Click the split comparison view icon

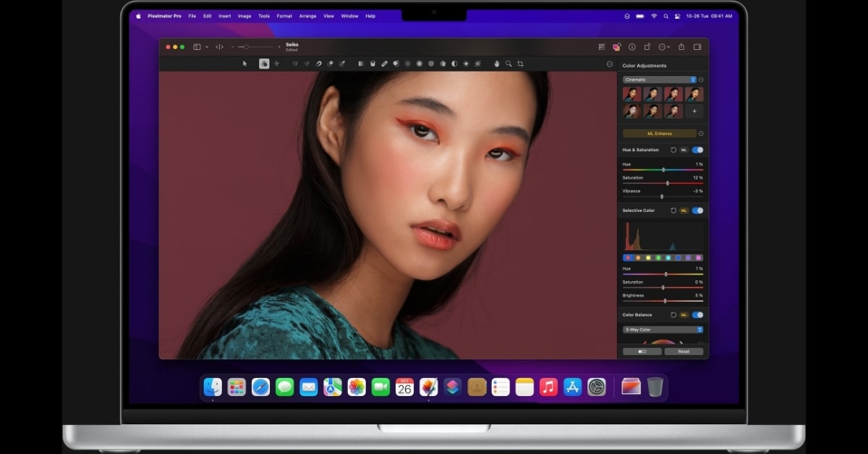click(x=219, y=47)
